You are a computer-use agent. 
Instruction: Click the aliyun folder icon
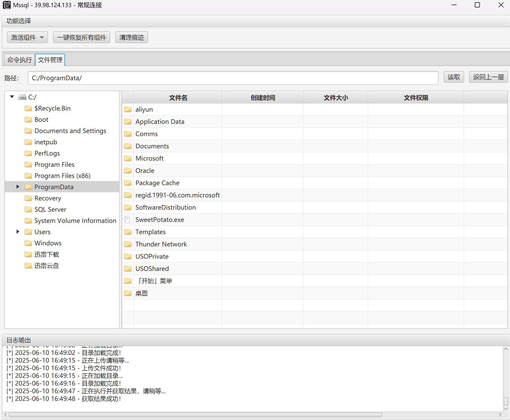tap(128, 109)
